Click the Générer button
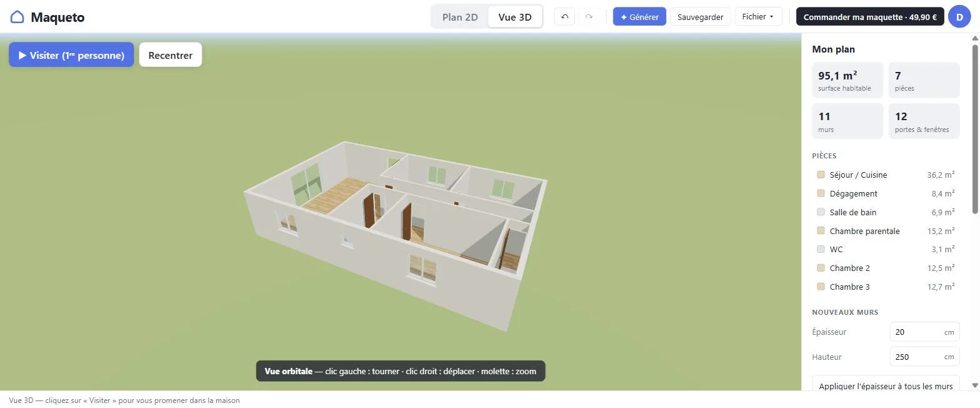980x408 pixels. pyautogui.click(x=639, y=17)
